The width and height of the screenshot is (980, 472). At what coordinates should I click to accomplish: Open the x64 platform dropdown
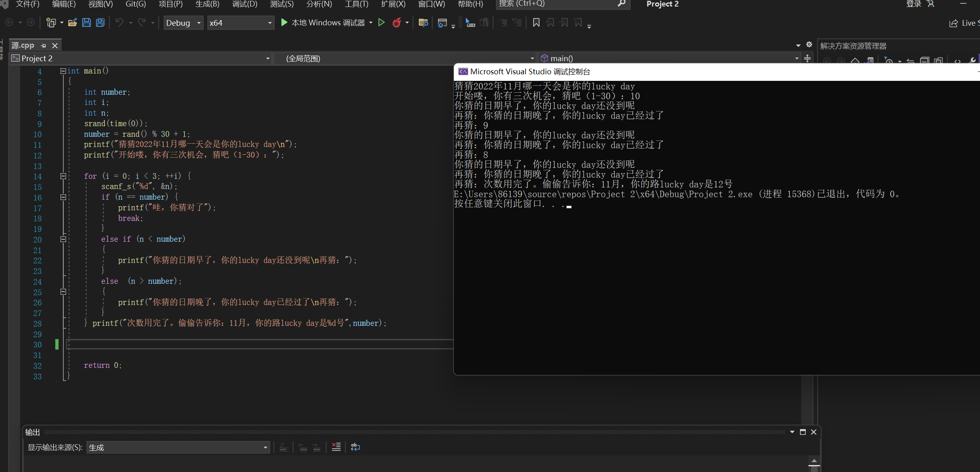click(x=240, y=23)
